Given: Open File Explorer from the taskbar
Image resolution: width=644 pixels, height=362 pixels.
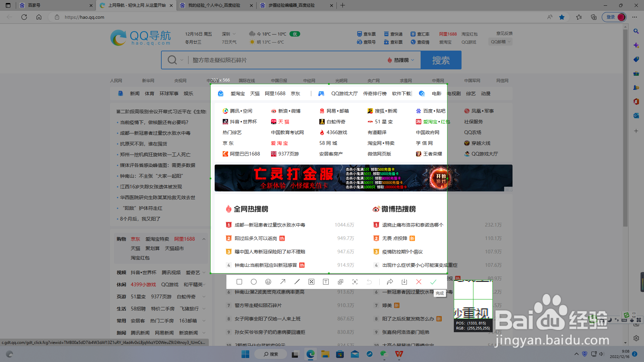Looking at the screenshot, I should coord(325,354).
